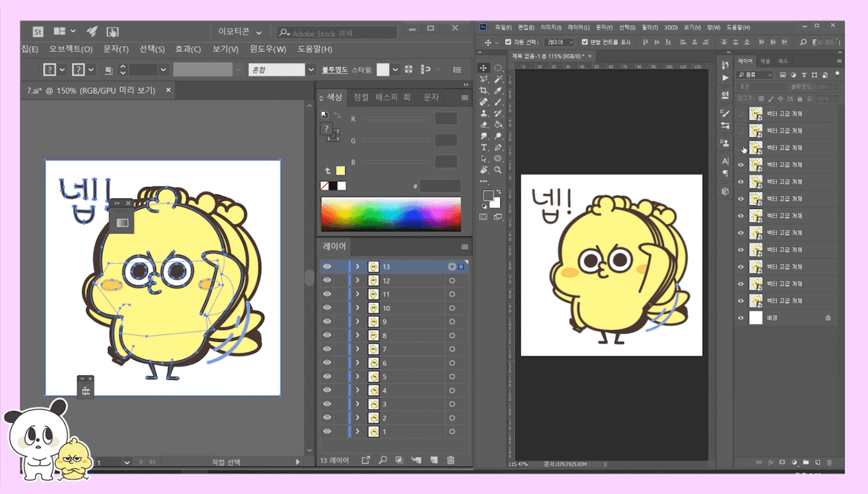The width and height of the screenshot is (868, 494).
Task: Toggle 자동 선택 checkbox in Photoshop options
Action: point(508,42)
